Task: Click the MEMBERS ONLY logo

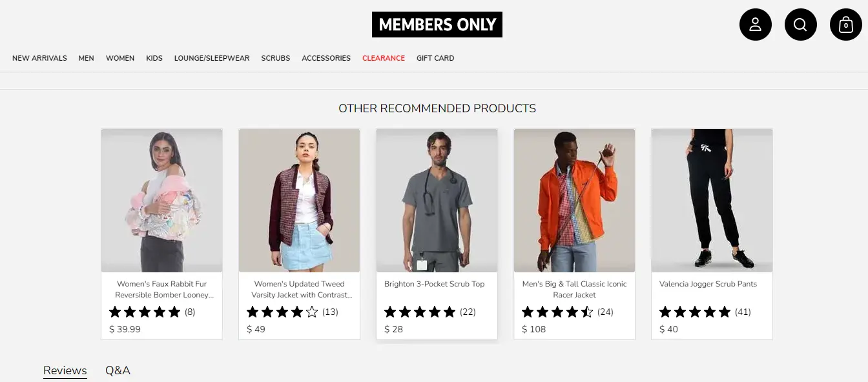Action: [x=437, y=24]
